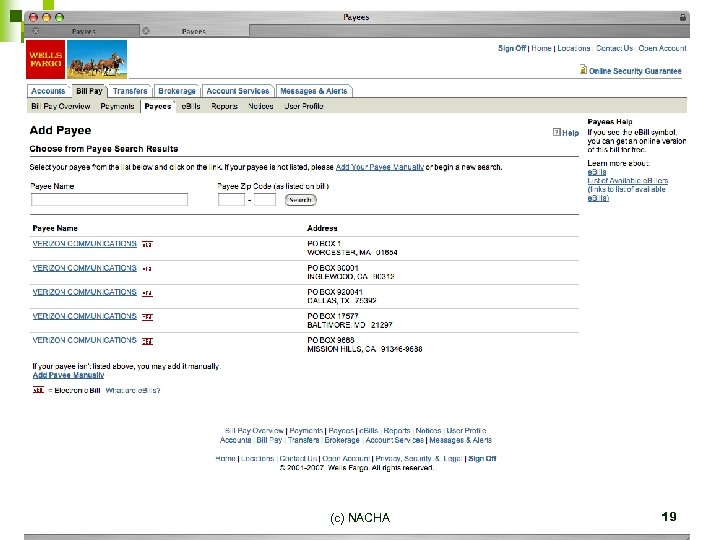
Task: Click footer User Profile link
Action: pos(466,431)
